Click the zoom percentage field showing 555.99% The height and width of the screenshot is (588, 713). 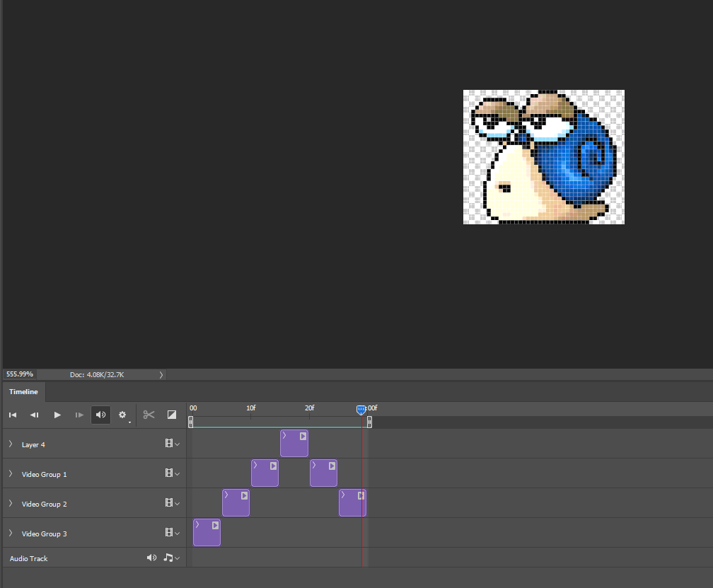pos(20,374)
